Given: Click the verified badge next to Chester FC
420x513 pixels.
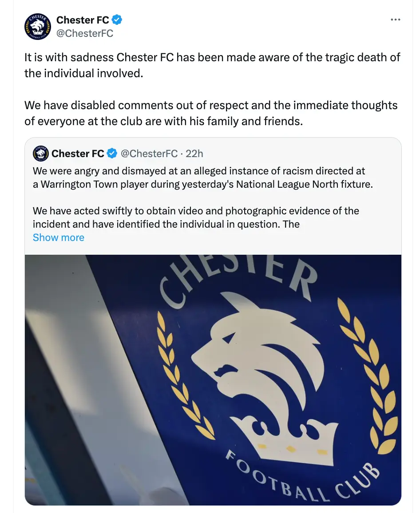Looking at the screenshot, I should coord(117,20).
